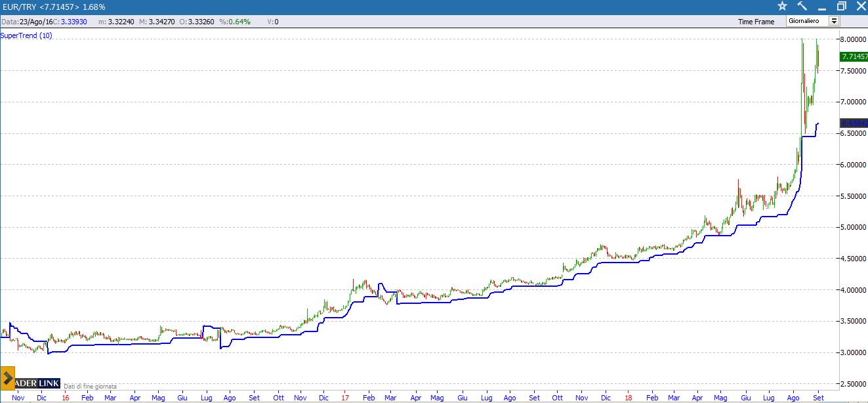
Task: Click the last 'Set' month axis label
Action: click(819, 398)
